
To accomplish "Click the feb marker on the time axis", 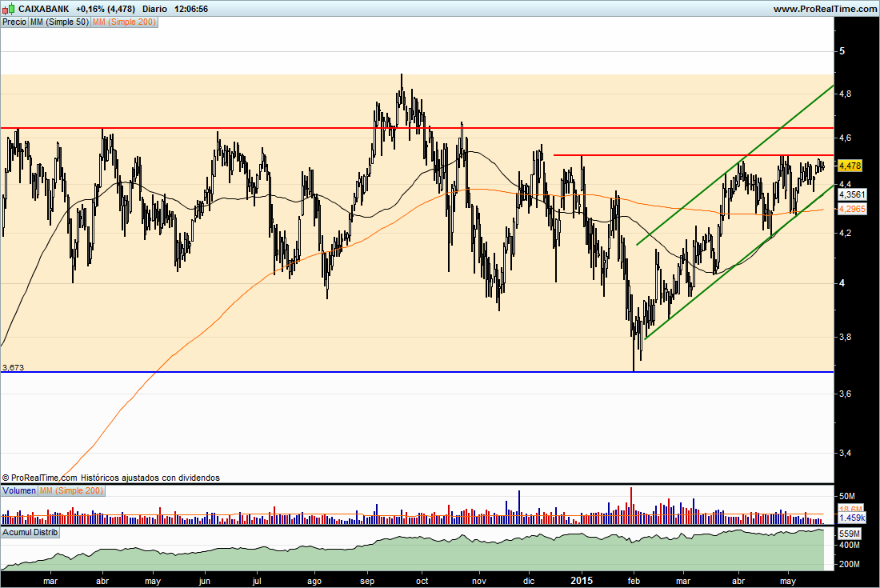I will pyautogui.click(x=634, y=582).
